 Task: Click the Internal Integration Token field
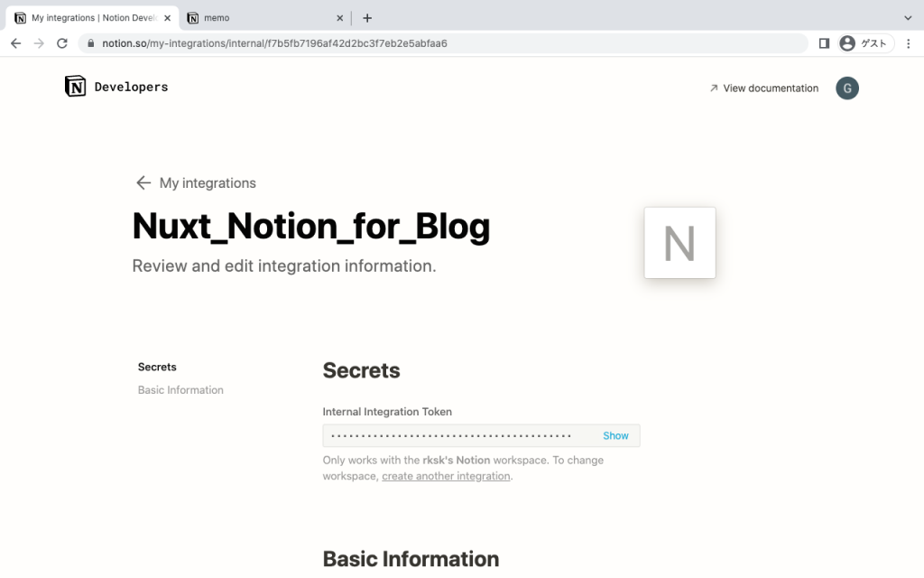pyautogui.click(x=456, y=435)
